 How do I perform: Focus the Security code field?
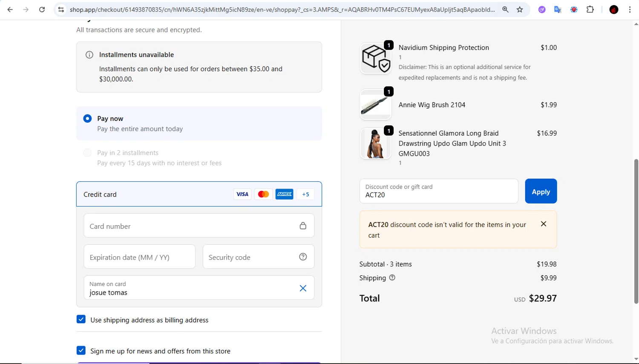[259, 257]
